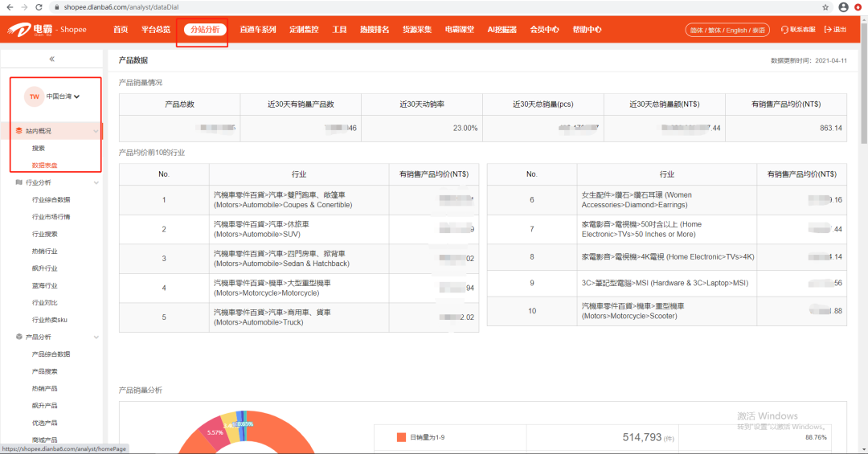Viewport: 868px width, 454px height.
Task: Open 飙升行业 in the sidebar
Action: point(44,268)
